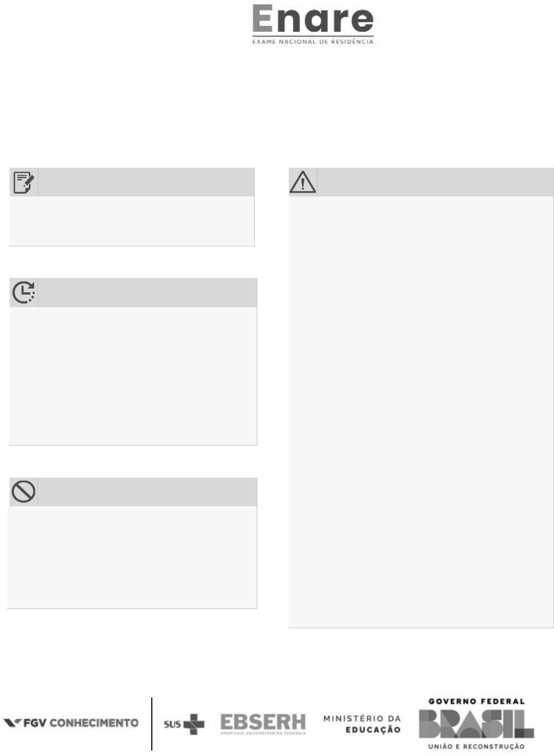Click the gray header bar beside the notepad icon
Screen dimensions: 554x756
146,183
